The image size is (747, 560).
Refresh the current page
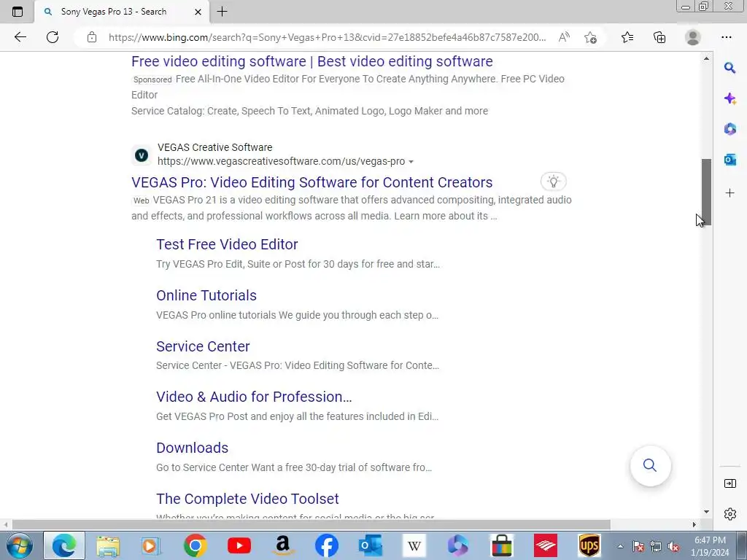(x=53, y=37)
